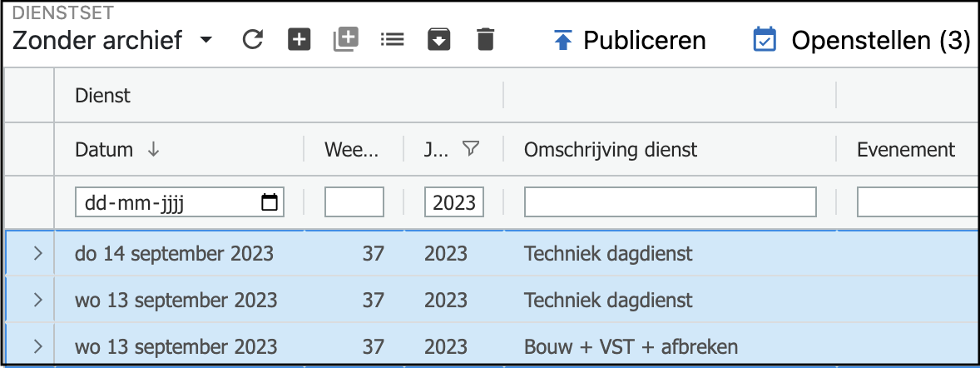The width and height of the screenshot is (980, 368).
Task: Expand the do 14 september 2023 row
Action: [x=37, y=253]
